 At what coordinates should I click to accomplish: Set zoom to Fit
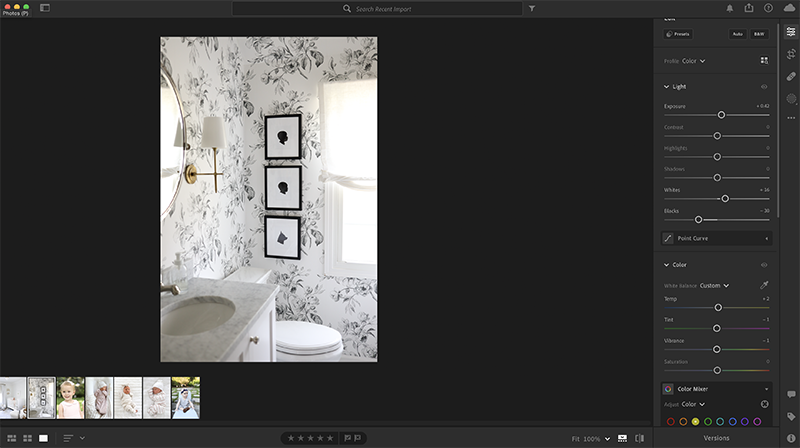[x=576, y=439]
